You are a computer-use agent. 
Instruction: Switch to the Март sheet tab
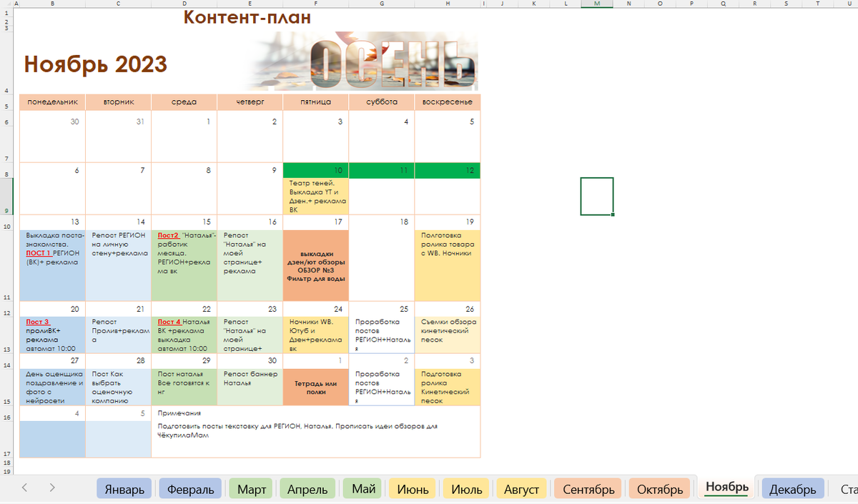252,489
